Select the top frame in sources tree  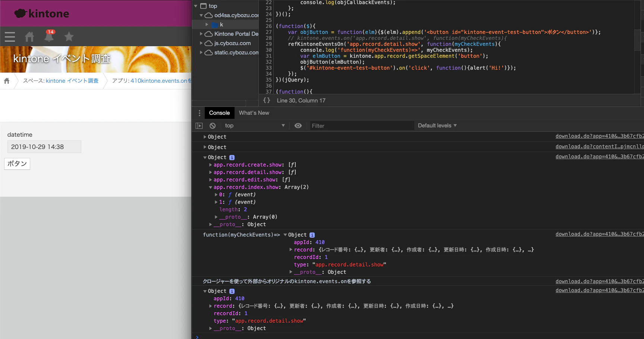[x=209, y=6]
